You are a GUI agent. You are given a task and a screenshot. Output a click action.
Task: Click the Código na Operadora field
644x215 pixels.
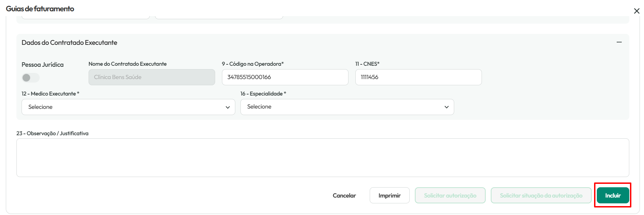coord(285,77)
